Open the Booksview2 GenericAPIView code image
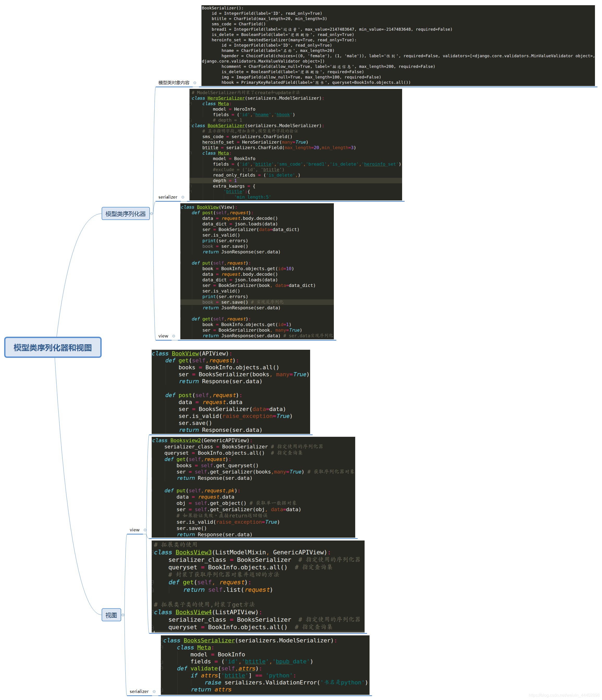Screen dimensions: 602x700 [x=253, y=487]
